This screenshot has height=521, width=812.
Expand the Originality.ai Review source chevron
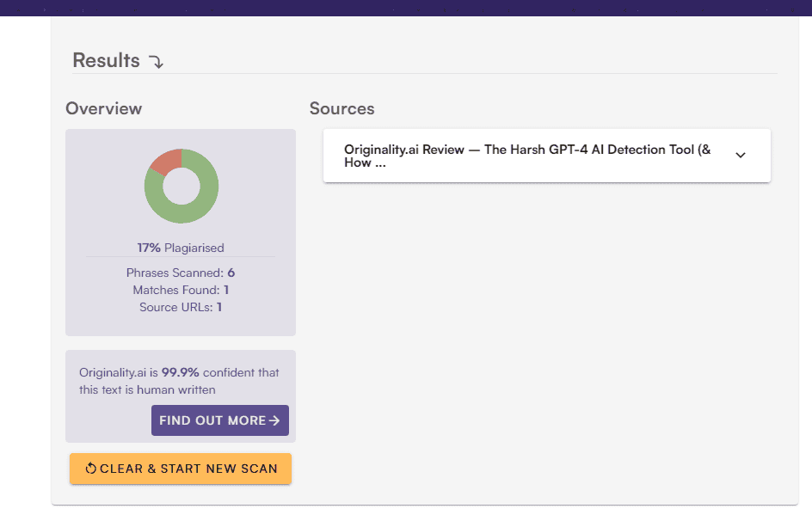point(740,156)
